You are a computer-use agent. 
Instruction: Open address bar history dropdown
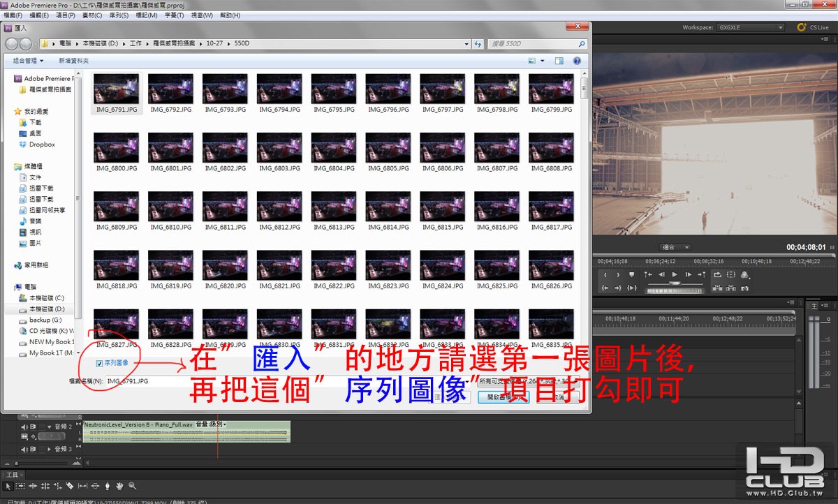466,44
